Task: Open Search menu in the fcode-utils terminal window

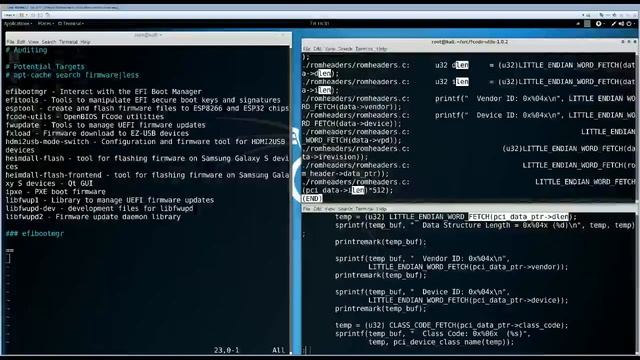Action: click(x=345, y=49)
